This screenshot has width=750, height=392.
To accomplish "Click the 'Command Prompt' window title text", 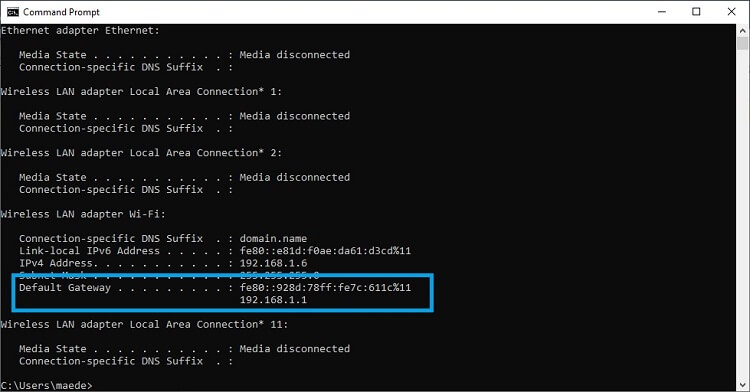I will pos(61,12).
